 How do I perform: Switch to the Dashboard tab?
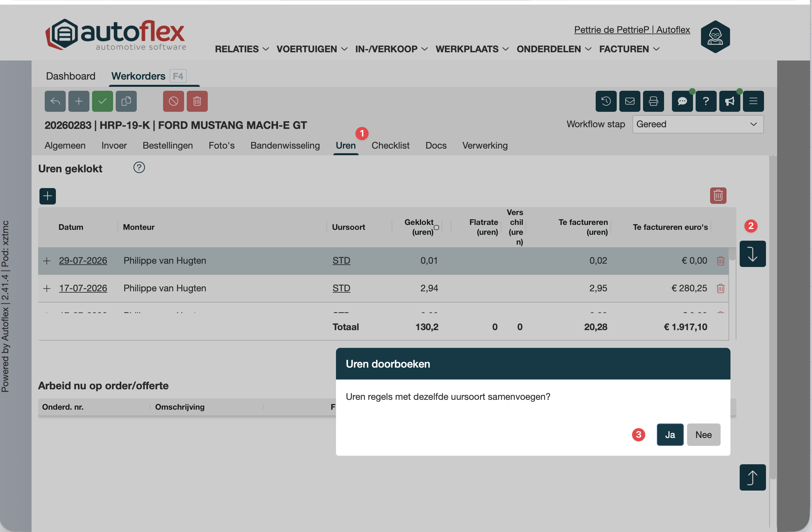(x=71, y=76)
